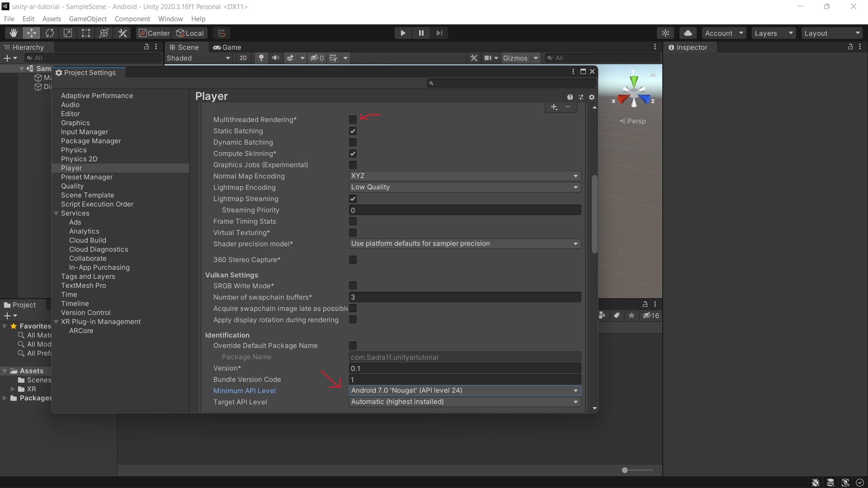The height and width of the screenshot is (488, 868).
Task: Open Player settings help icon
Action: point(570,97)
